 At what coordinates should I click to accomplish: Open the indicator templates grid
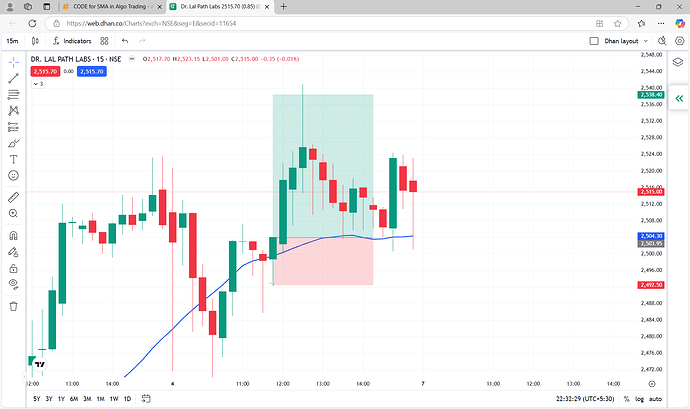[x=104, y=41]
